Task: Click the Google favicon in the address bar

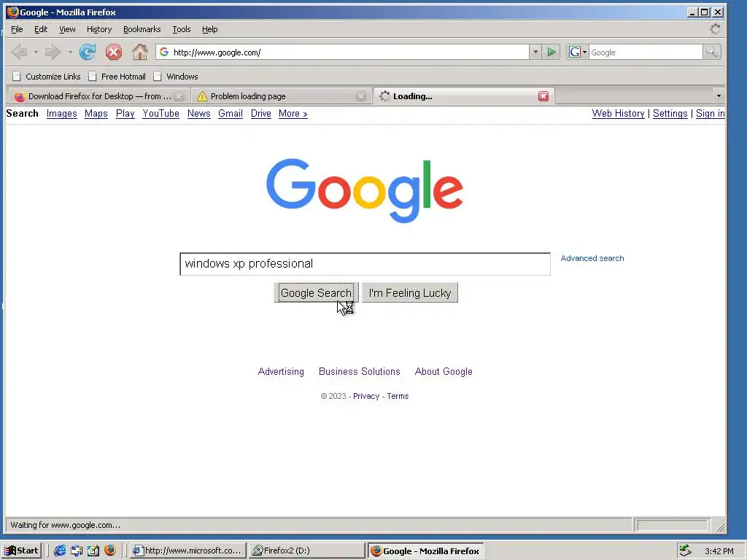Action: tap(164, 52)
